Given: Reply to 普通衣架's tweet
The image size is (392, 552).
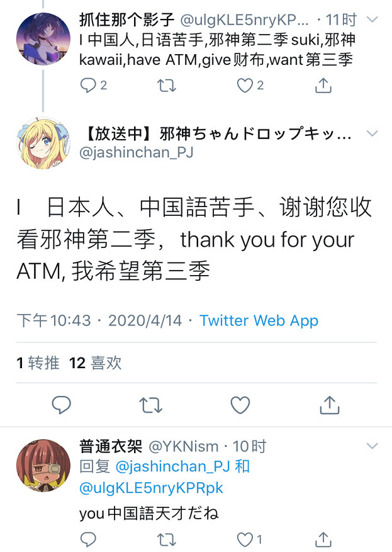Looking at the screenshot, I should click(88, 539).
